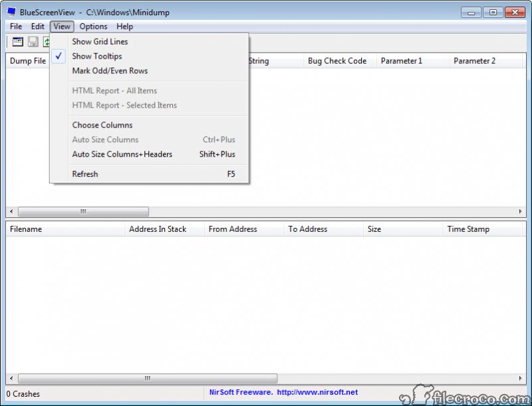Close the BlueScreenView window
Viewport: 532px width, 406px height.
click(515, 13)
